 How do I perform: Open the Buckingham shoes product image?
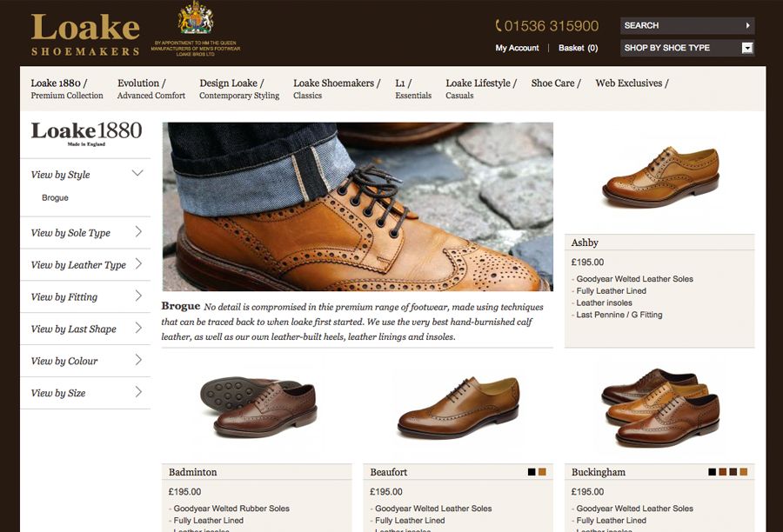(x=660, y=407)
